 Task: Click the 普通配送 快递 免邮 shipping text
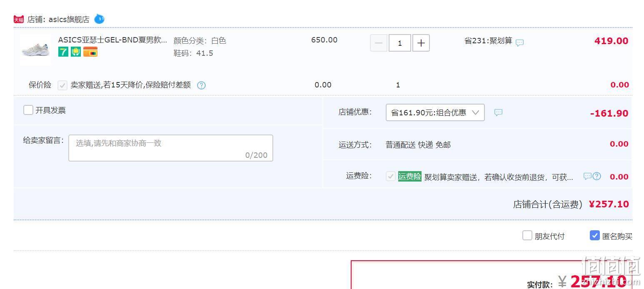coord(418,145)
